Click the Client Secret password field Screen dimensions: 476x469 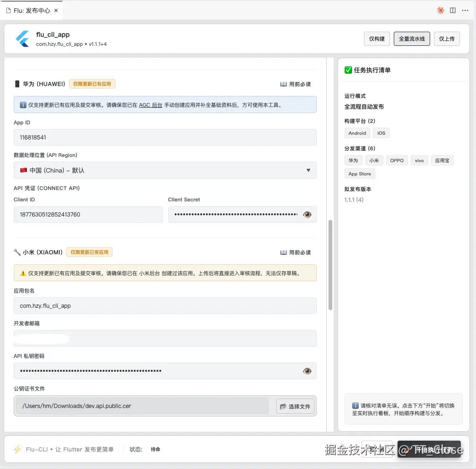[x=242, y=215]
